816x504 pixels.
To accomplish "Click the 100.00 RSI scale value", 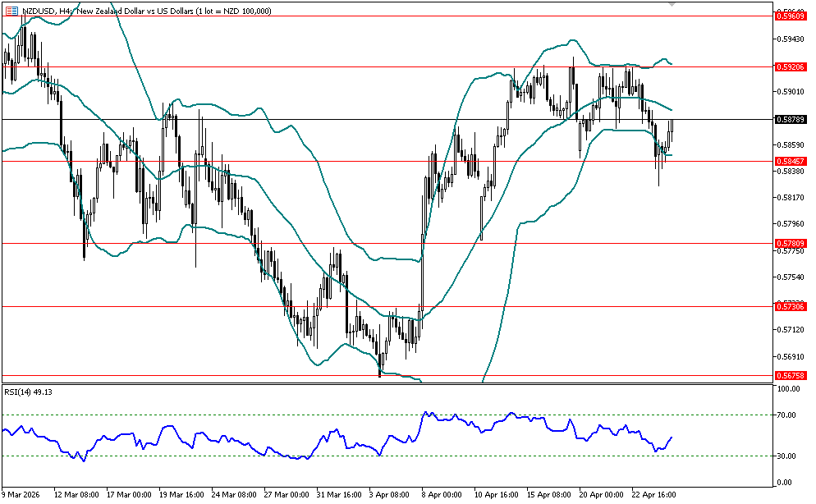I will (x=789, y=389).
